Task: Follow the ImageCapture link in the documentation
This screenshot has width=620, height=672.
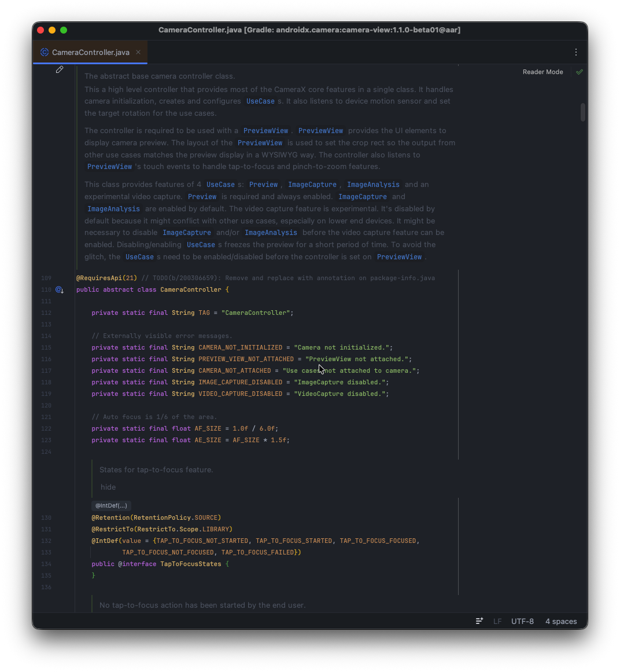Action: pos(312,185)
